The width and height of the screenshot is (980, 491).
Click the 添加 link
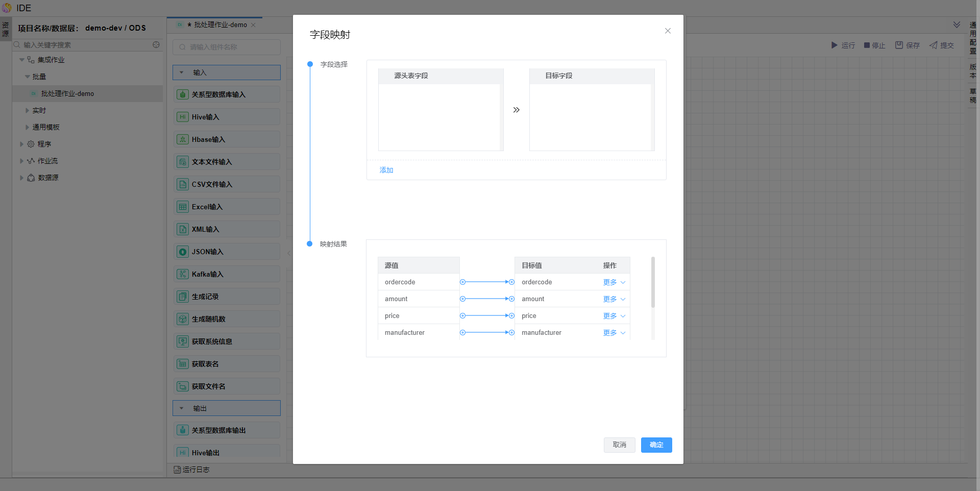coord(386,170)
